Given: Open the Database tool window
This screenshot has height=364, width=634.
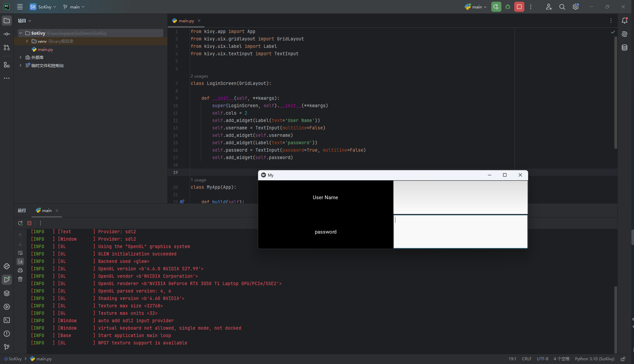Looking at the screenshot, I should coord(625,48).
